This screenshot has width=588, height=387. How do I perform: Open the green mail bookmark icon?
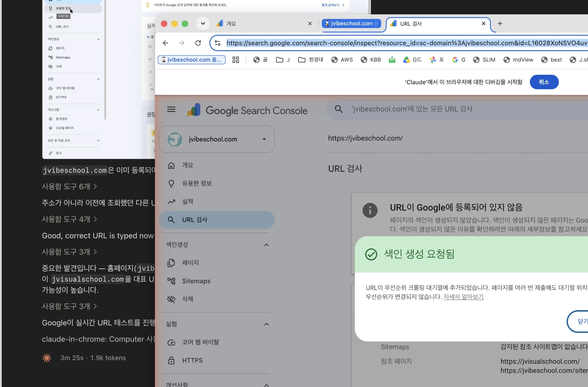392,60
